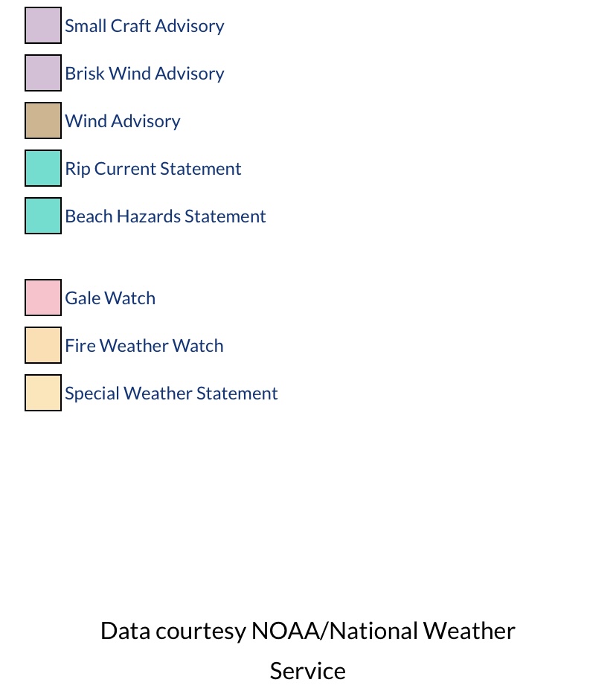The width and height of the screenshot is (616, 697).
Task: Click the NOAA/National Weather Service credit text
Action: coord(307,650)
